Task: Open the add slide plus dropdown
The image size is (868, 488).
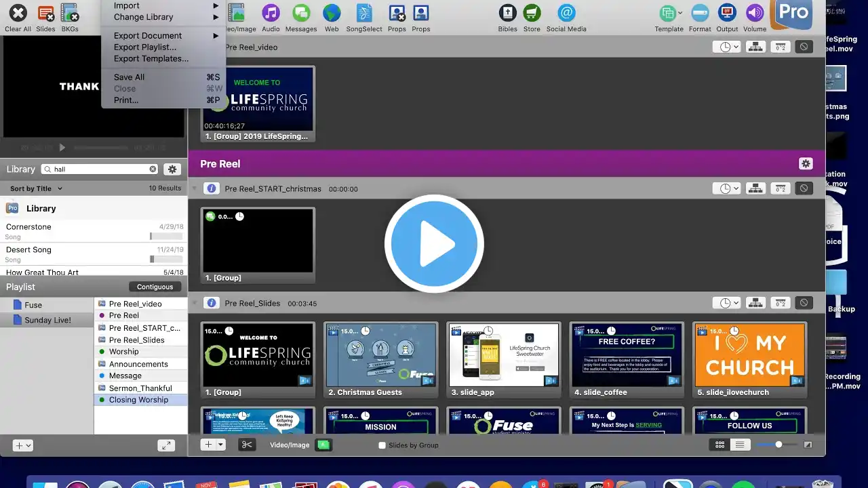Action: point(213,445)
